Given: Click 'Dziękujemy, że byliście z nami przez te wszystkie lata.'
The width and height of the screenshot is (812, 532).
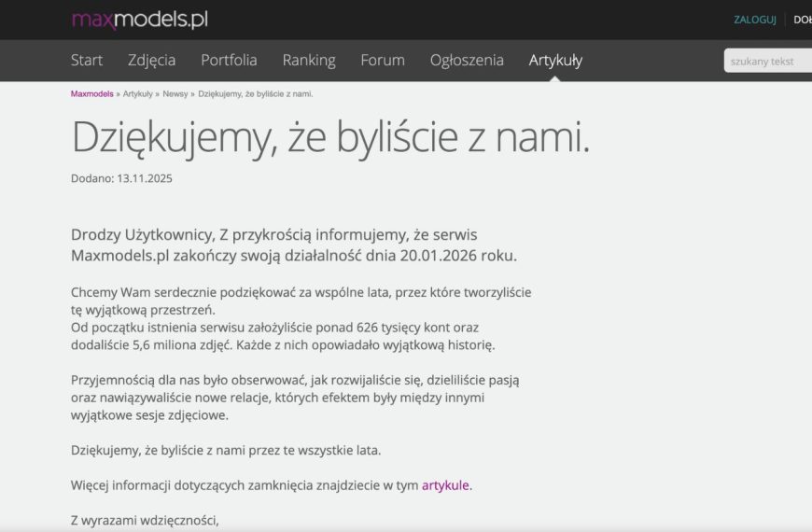Looking at the screenshot, I should (x=226, y=451).
